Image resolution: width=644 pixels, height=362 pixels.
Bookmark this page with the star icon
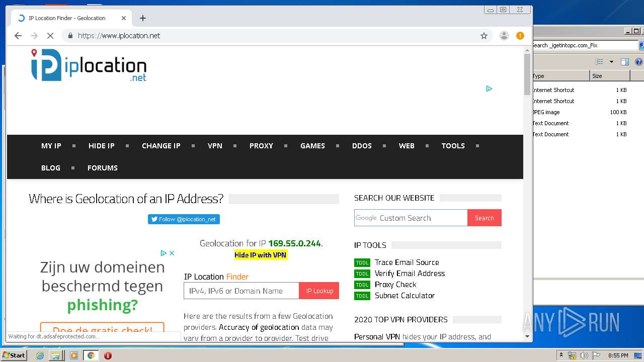coord(484,36)
